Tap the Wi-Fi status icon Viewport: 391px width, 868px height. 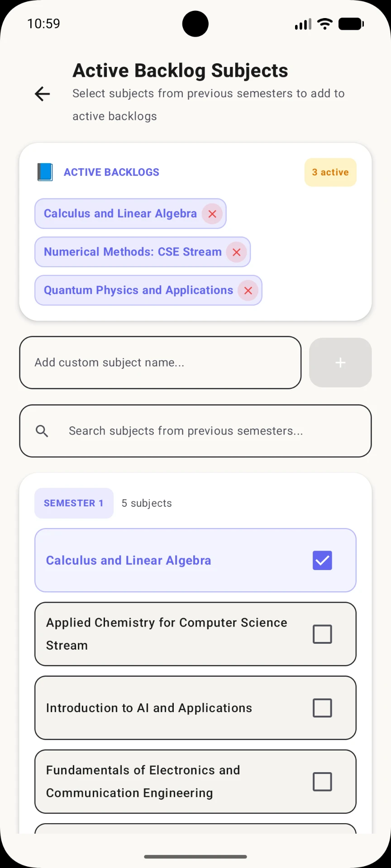(324, 24)
